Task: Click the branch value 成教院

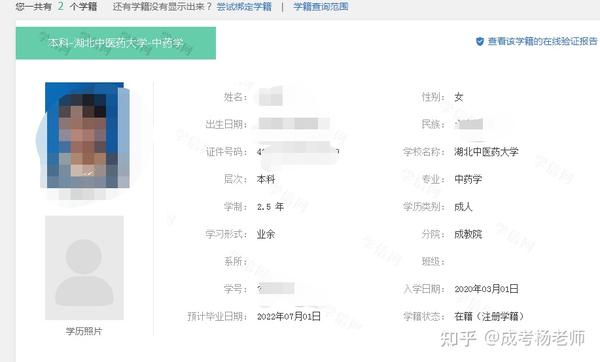Action: [468, 234]
